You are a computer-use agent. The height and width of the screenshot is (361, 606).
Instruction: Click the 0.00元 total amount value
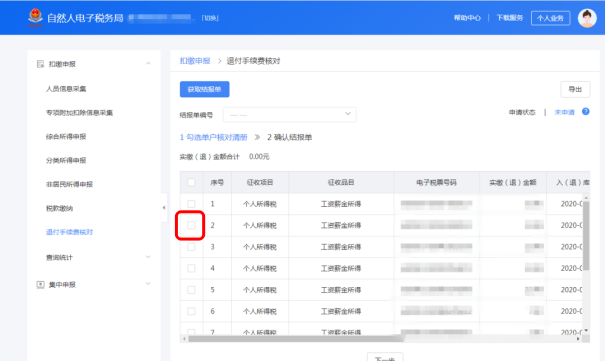coord(259,157)
